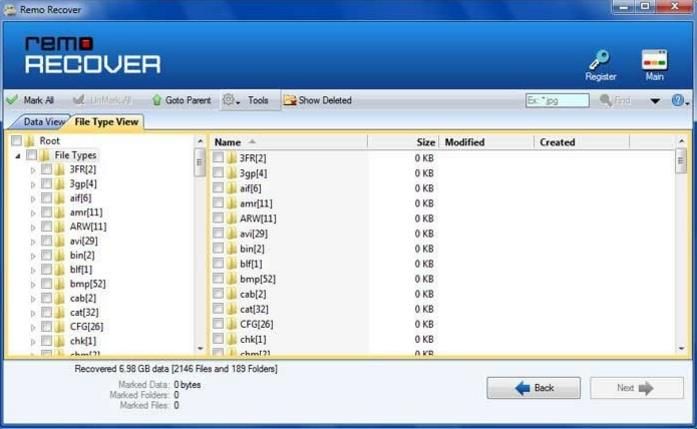The image size is (697, 429).
Task: Click the Mark All checkmark icon
Action: (12, 100)
